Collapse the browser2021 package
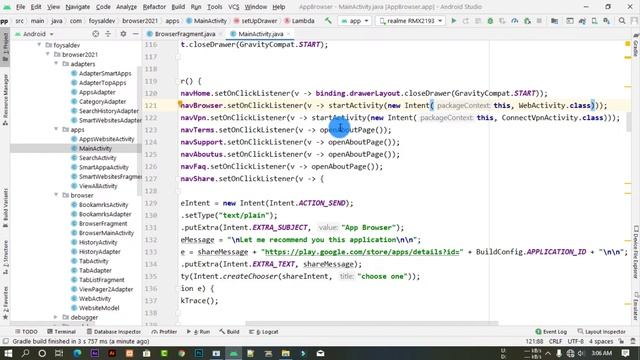640x360 pixels. click(x=48, y=54)
